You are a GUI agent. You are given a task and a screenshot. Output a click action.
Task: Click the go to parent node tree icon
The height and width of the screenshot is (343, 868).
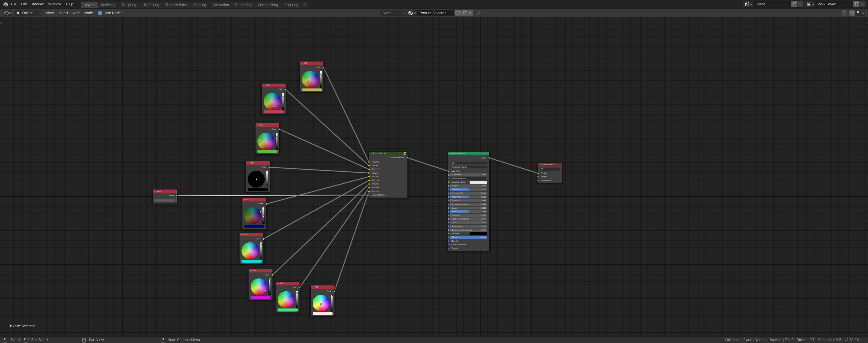coord(844,13)
